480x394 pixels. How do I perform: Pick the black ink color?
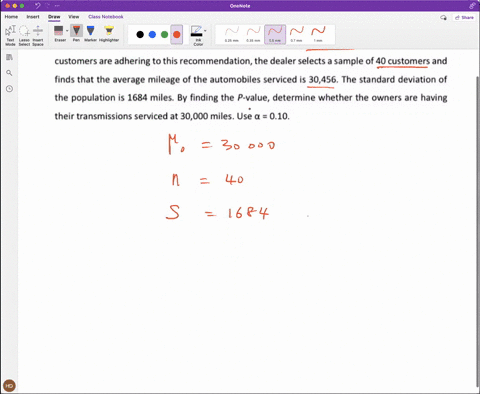click(140, 34)
